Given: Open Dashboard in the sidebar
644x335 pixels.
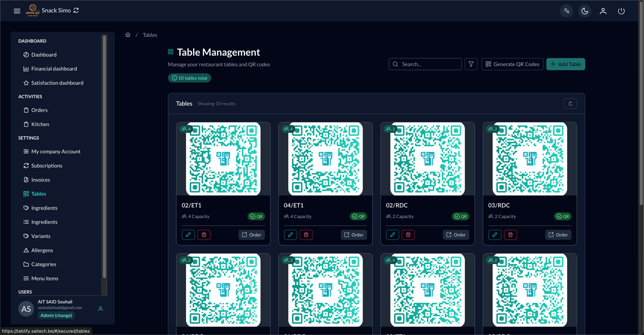Looking at the screenshot, I should [x=44, y=55].
